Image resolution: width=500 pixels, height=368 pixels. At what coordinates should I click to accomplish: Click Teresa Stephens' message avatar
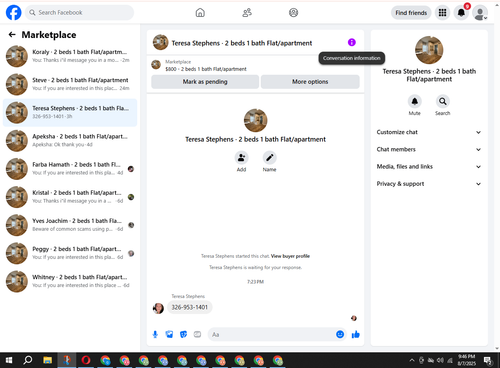point(158,308)
